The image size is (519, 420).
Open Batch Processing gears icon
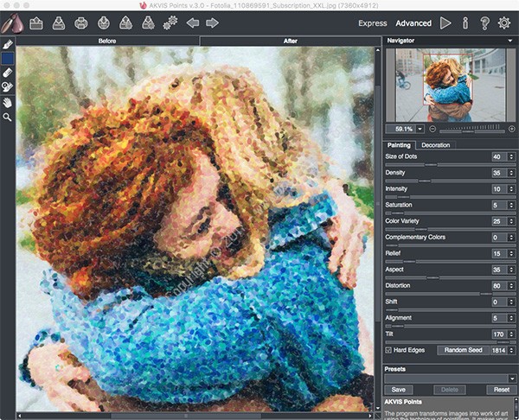pyautogui.click(x=170, y=23)
